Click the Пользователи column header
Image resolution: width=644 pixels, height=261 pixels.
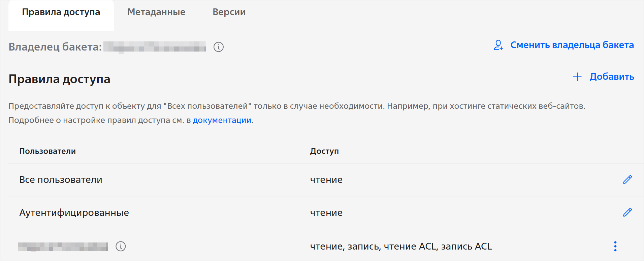point(47,151)
